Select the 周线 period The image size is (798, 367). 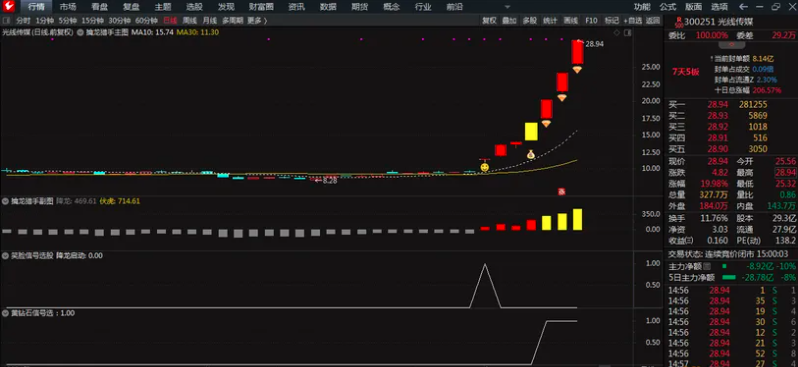[189, 21]
